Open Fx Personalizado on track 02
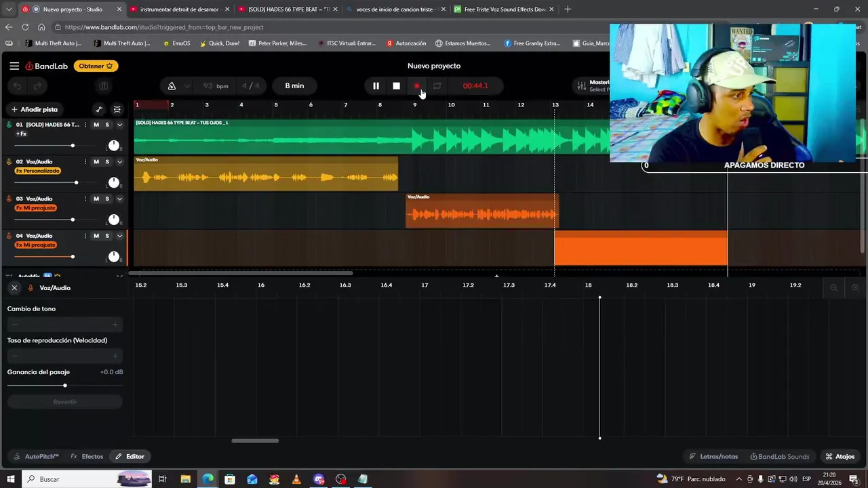Screen dimensions: 868x488 pyautogui.click(x=37, y=171)
